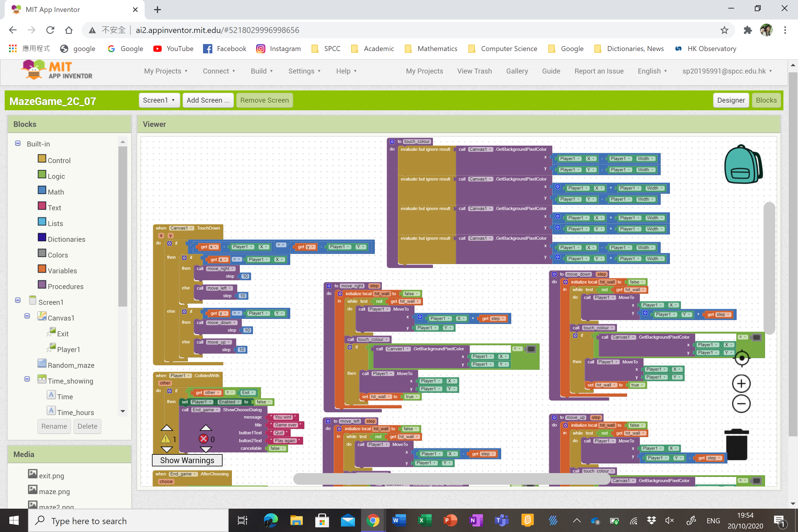Collapse the Canvas1 tree item
The width and height of the screenshot is (798, 532).
pyautogui.click(x=27, y=316)
